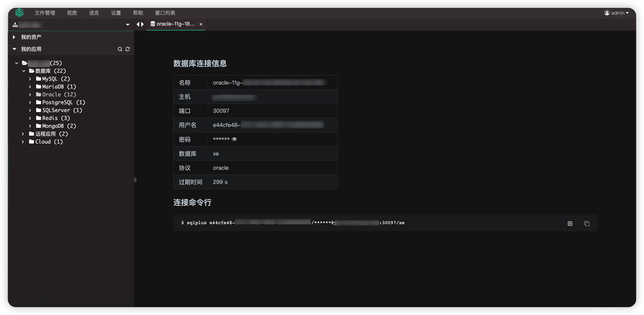The width and height of the screenshot is (644, 315).
Task: Expand the 我的资产 section
Action: click(14, 37)
